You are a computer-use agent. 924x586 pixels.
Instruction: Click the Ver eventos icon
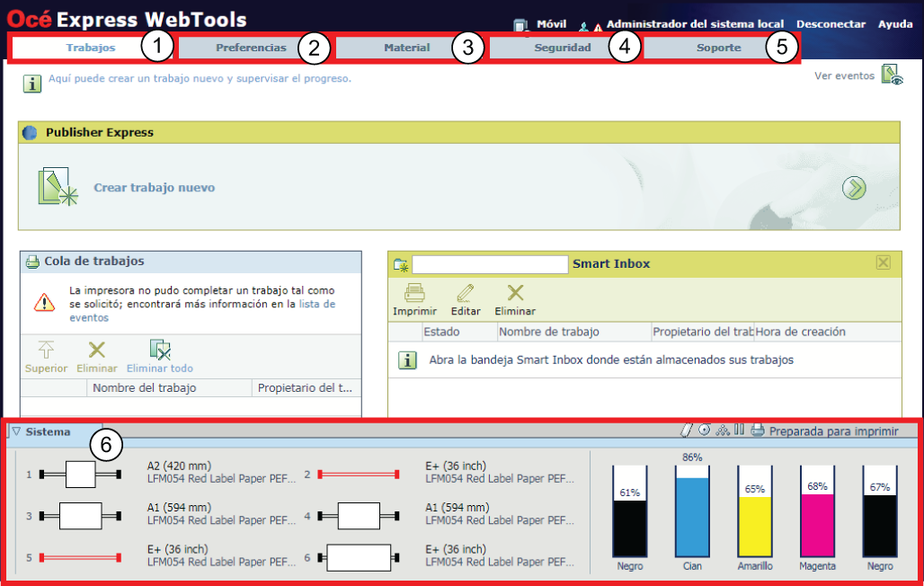click(892, 75)
